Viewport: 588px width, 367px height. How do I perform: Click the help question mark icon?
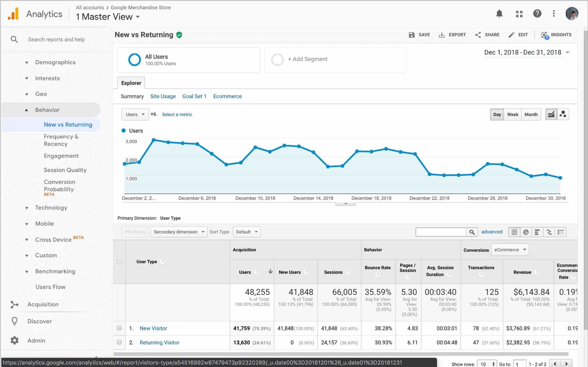pos(537,14)
